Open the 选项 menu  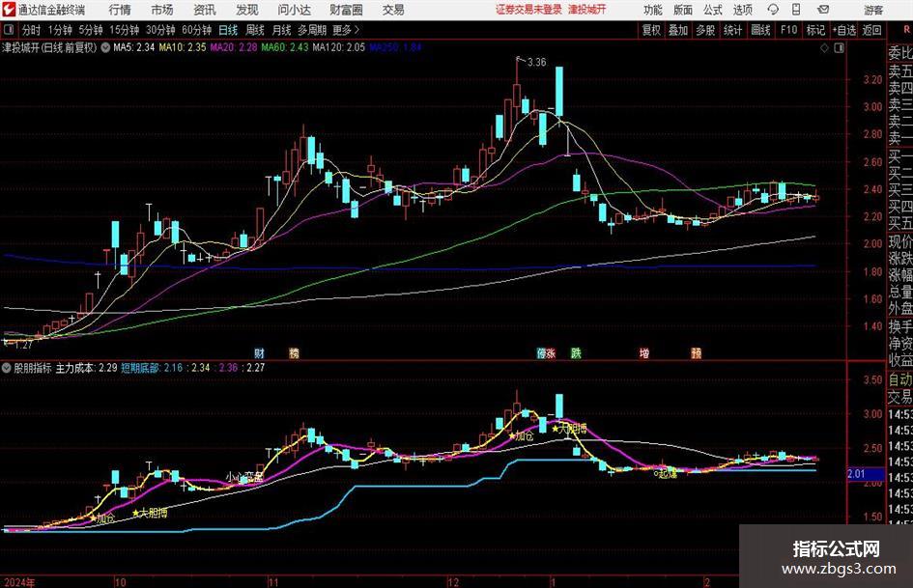tap(742, 10)
